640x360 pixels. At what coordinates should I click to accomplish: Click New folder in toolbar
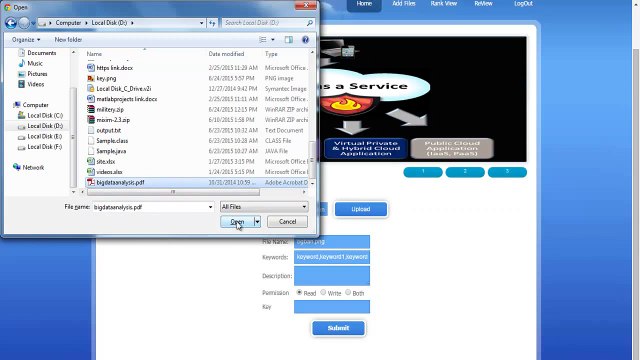coord(68,40)
